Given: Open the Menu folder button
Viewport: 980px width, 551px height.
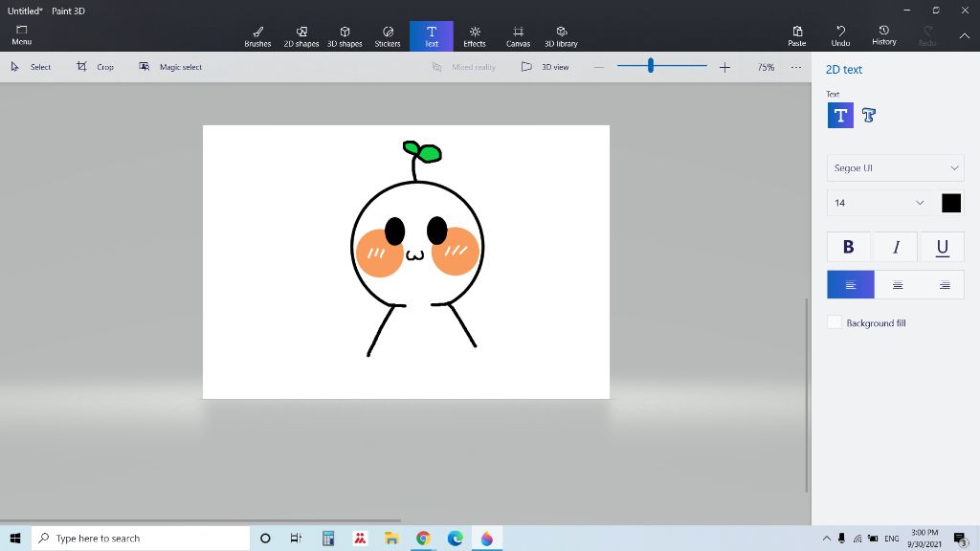Looking at the screenshot, I should coord(21,35).
